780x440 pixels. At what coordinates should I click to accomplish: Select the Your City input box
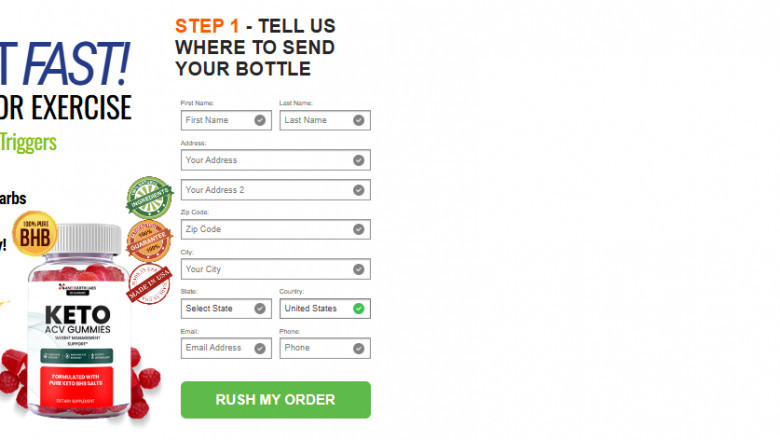[x=276, y=269]
